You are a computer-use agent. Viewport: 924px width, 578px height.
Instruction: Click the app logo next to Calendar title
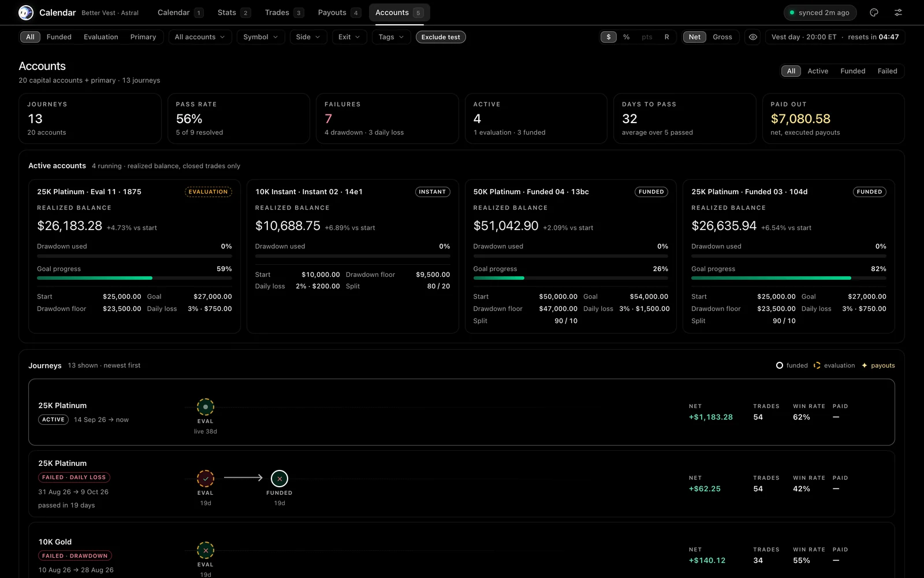click(26, 12)
